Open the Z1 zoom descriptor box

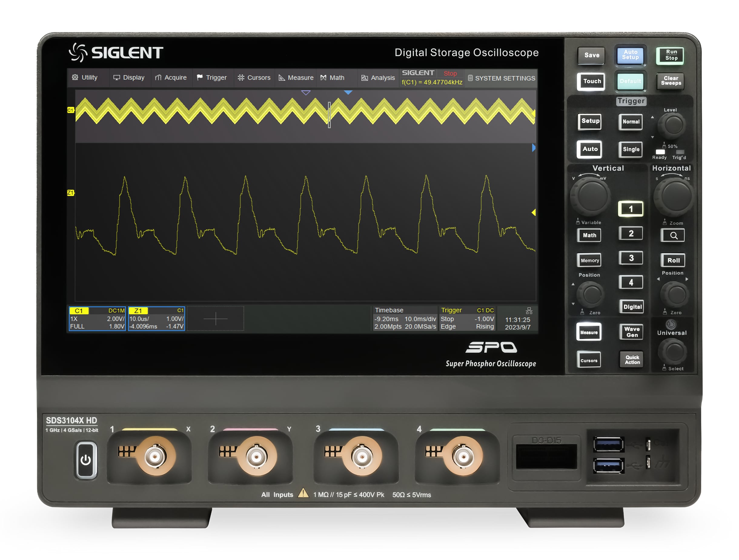[156, 318]
